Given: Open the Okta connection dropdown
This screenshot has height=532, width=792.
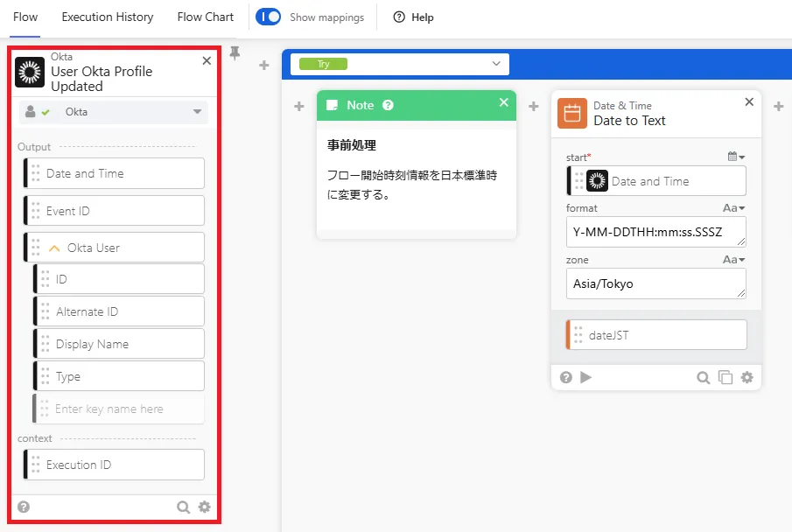Looking at the screenshot, I should pos(114,112).
